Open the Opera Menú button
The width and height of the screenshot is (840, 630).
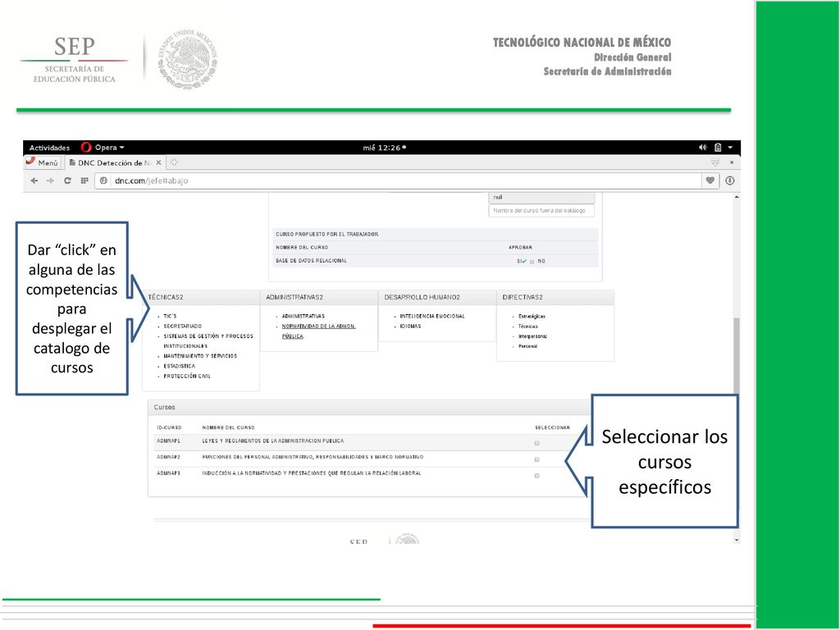(43, 162)
